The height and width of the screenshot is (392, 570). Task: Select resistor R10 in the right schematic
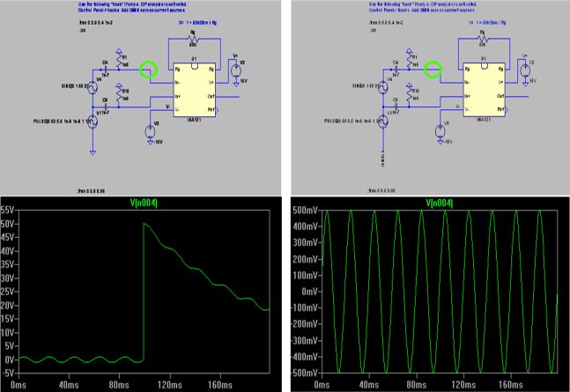pos(409,96)
